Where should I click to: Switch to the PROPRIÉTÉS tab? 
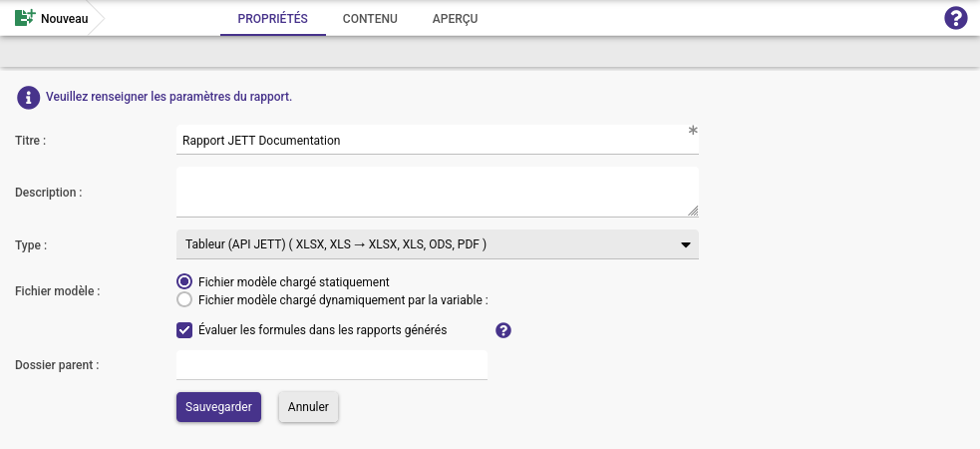(x=272, y=19)
